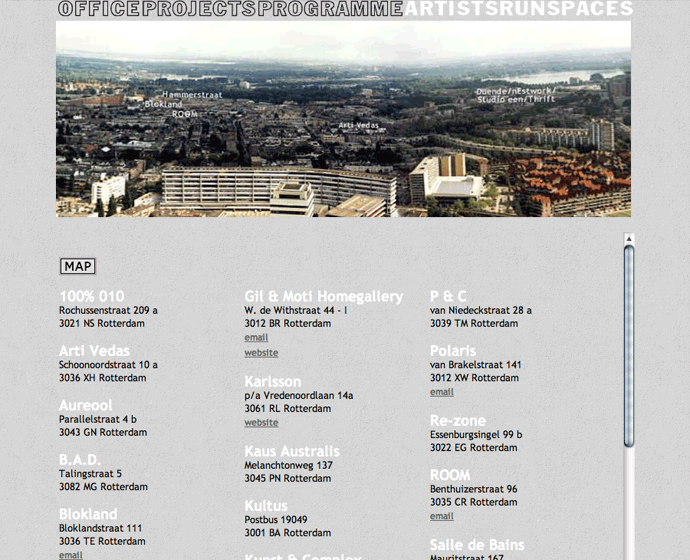Open the OFFICE navigation item
The height and width of the screenshot is (560, 690).
click(x=99, y=10)
